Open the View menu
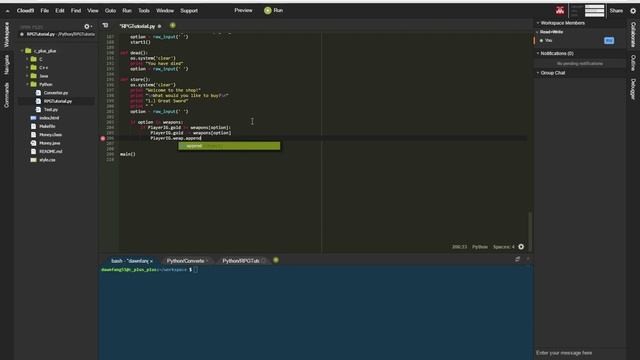Image resolution: width=640 pixels, height=360 pixels. 93,11
